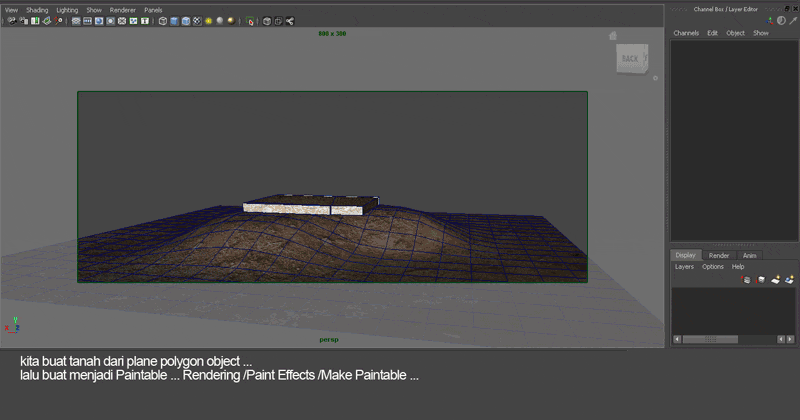This screenshot has height=420, width=800.
Task: Click the layer scrollbar far-left arrow
Action: coord(677,339)
